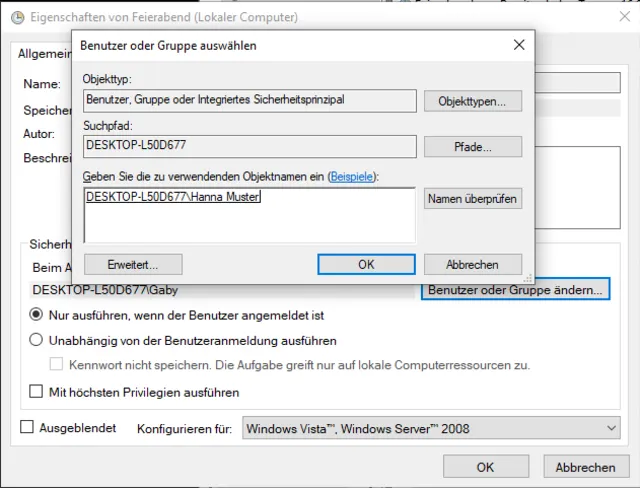The height and width of the screenshot is (488, 640).
Task: Switch to the Allgemein tab
Action: click(x=44, y=54)
